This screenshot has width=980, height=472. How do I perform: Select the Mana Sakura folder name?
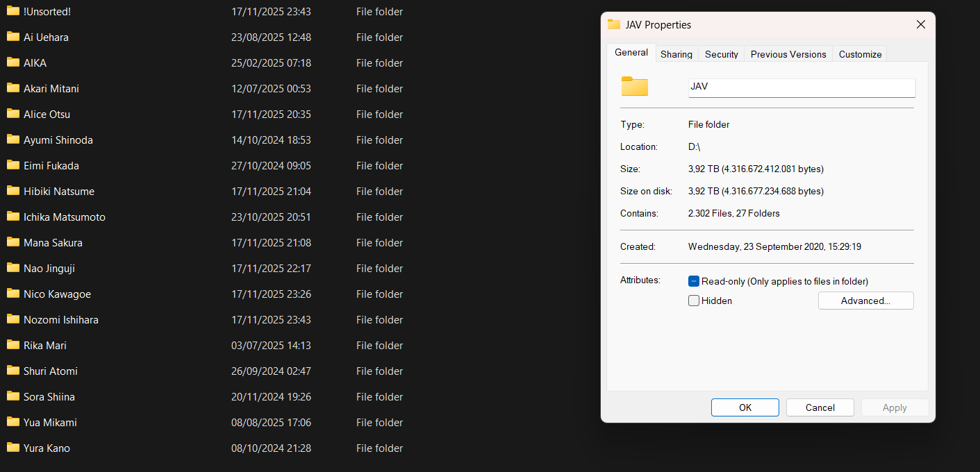[53, 243]
